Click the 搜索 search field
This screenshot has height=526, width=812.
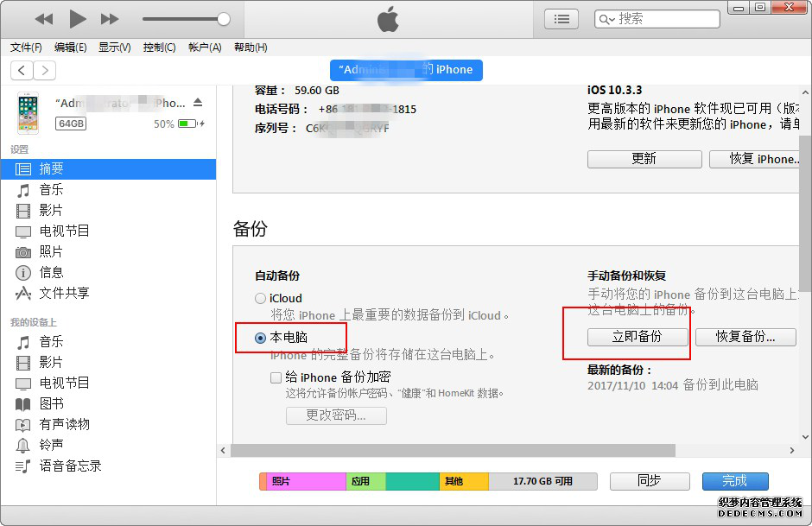pos(657,19)
